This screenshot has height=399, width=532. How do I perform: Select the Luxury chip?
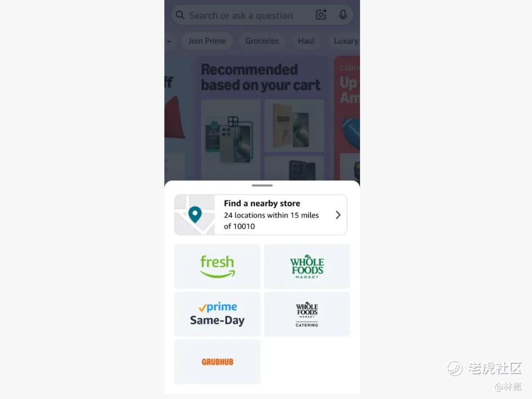[x=345, y=41]
